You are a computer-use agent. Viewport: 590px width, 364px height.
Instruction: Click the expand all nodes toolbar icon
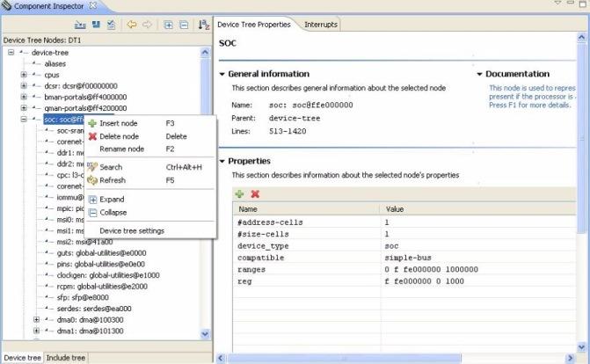tap(168, 25)
